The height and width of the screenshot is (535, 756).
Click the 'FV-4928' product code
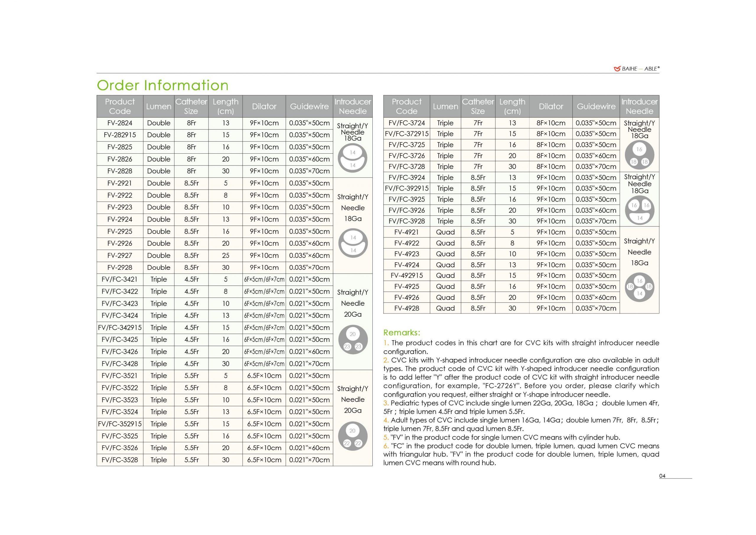[407, 308]
